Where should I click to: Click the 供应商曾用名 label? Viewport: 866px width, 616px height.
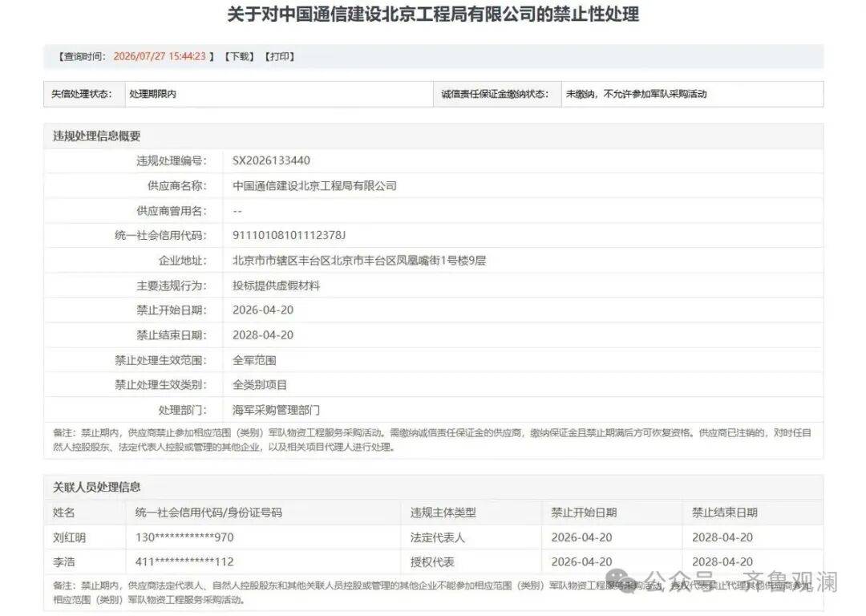point(172,211)
